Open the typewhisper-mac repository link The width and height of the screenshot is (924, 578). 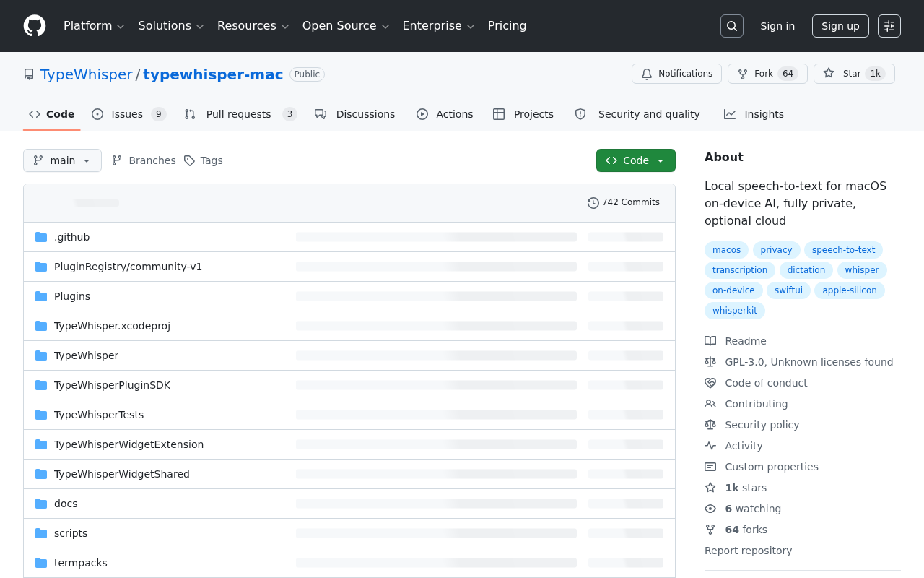pos(213,74)
